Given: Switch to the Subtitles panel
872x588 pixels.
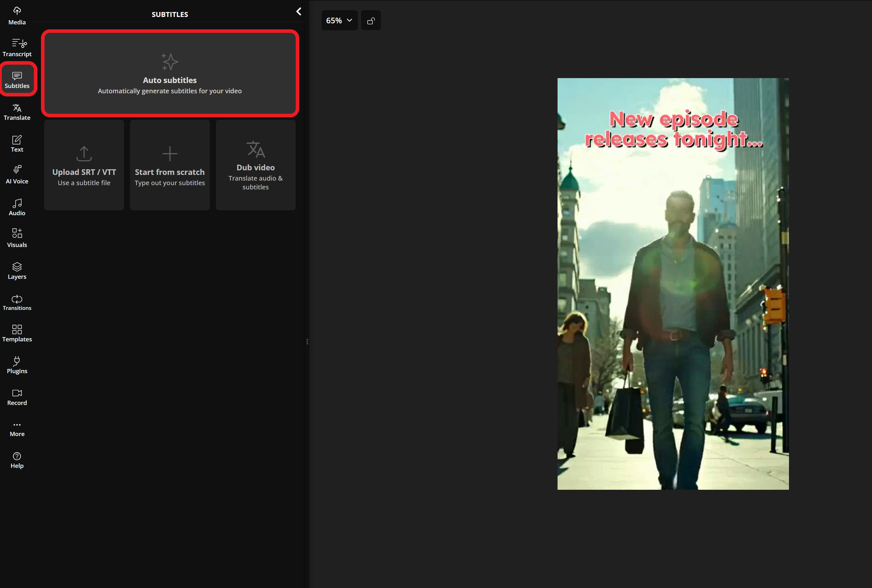Looking at the screenshot, I should [17, 79].
